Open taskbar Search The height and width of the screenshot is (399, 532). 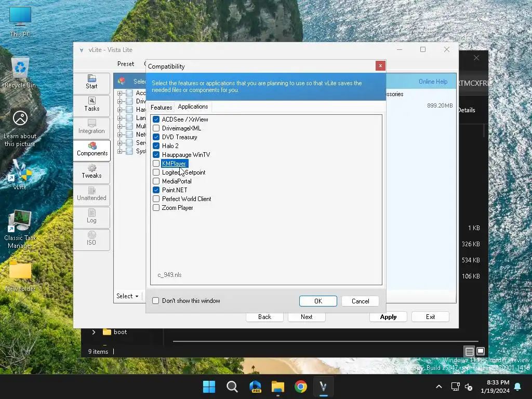[232, 387]
